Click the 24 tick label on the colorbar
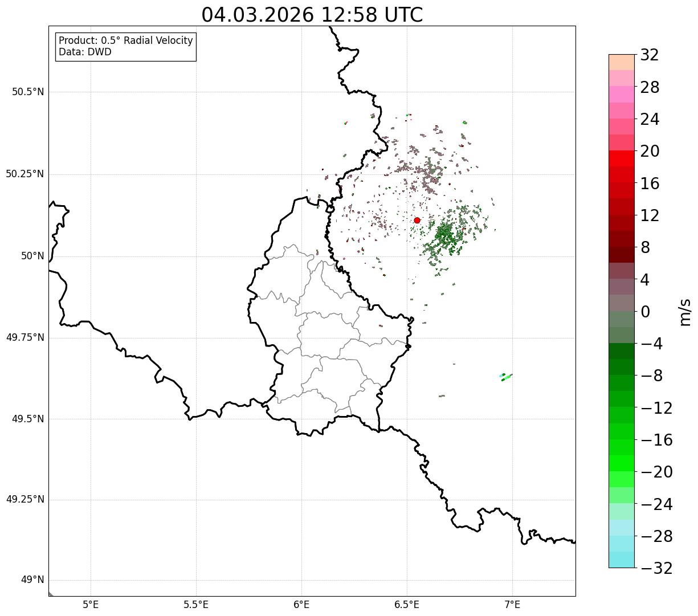Image resolution: width=698 pixels, height=616 pixels. pyautogui.click(x=650, y=120)
